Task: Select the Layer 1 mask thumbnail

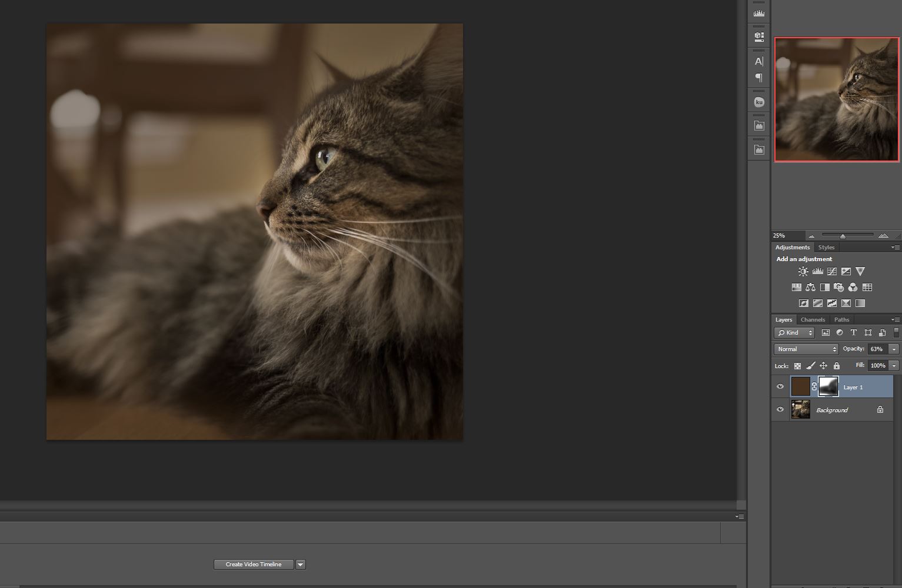Action: point(828,386)
